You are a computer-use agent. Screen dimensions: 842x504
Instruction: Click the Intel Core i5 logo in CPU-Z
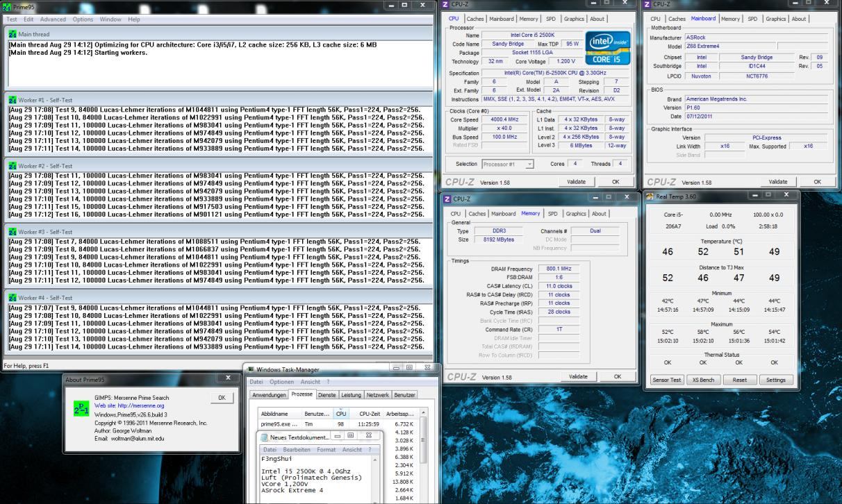point(608,47)
